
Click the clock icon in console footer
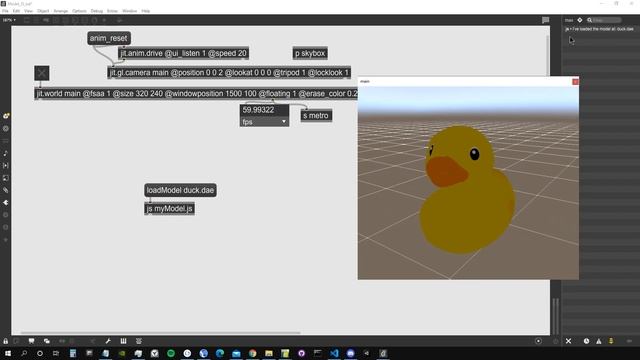coord(586,341)
